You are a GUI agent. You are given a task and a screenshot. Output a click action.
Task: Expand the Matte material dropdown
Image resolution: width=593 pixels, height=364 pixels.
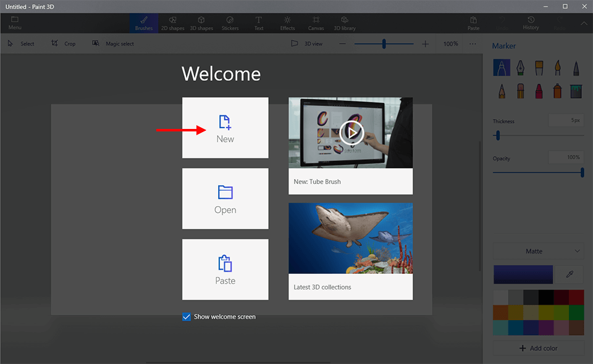[538, 251]
